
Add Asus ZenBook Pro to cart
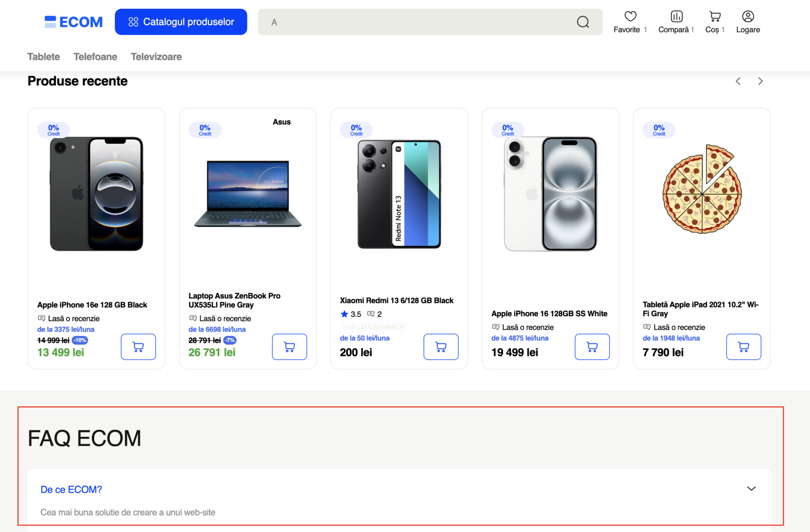[289, 346]
